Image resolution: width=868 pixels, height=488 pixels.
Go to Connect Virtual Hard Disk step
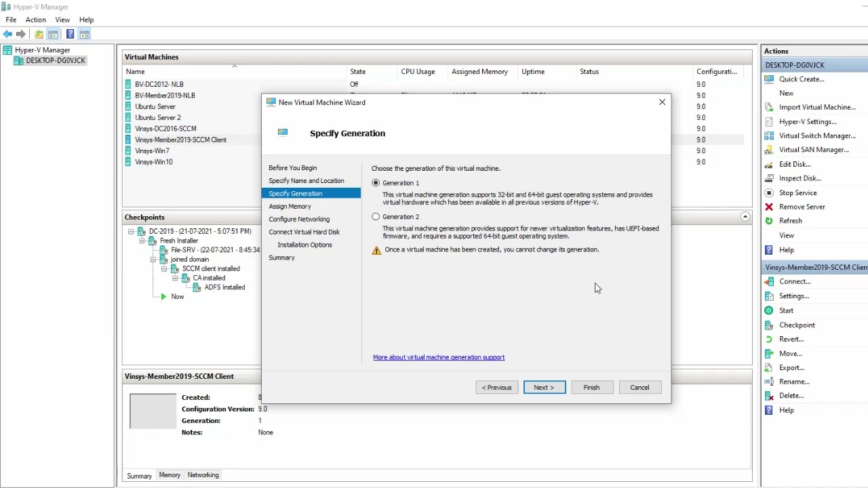(x=304, y=232)
